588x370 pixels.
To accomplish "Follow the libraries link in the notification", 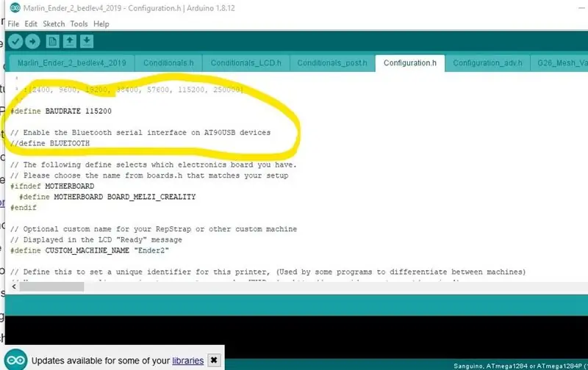I will pyautogui.click(x=188, y=360).
